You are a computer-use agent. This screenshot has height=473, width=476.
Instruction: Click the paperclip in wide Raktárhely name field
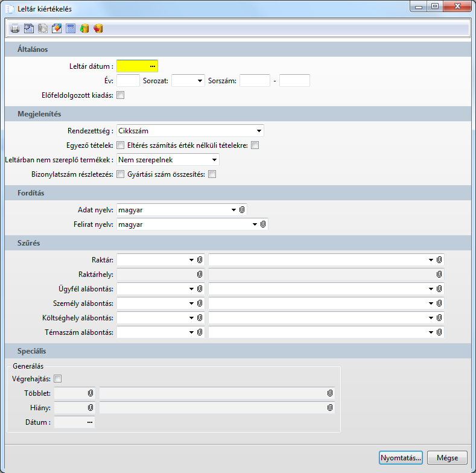click(x=439, y=275)
